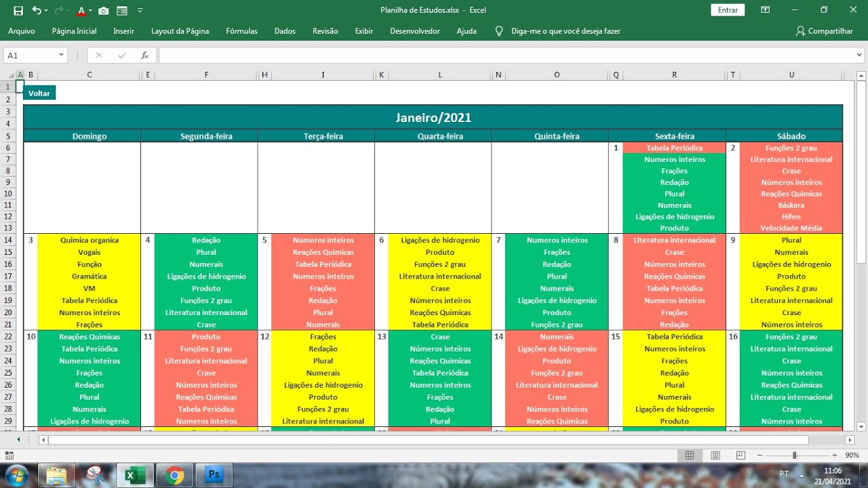Save the workbook using the Quick Access Toolbar
This screenshot has height=488, width=868.
point(18,10)
